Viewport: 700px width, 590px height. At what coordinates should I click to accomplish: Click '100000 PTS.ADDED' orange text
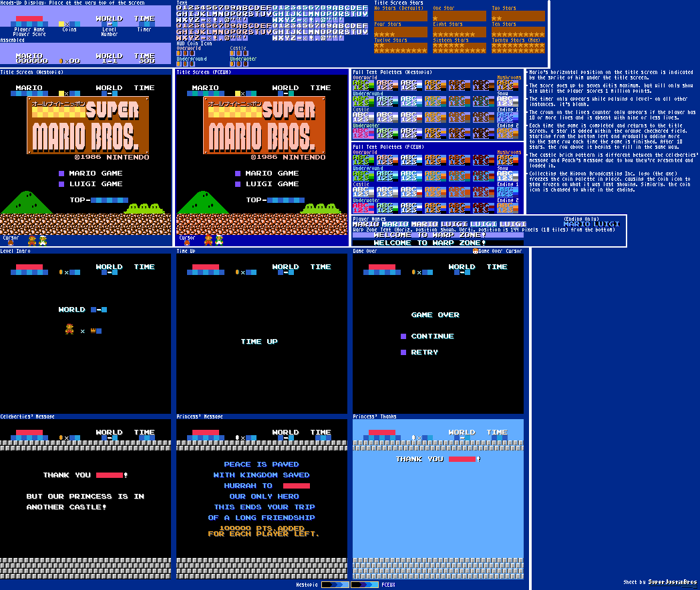(262, 528)
